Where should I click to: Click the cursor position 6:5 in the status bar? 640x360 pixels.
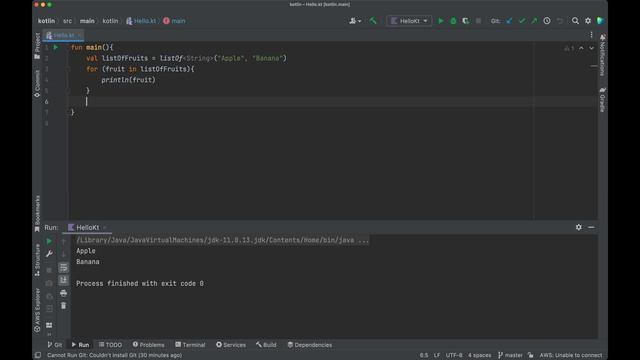pos(424,355)
